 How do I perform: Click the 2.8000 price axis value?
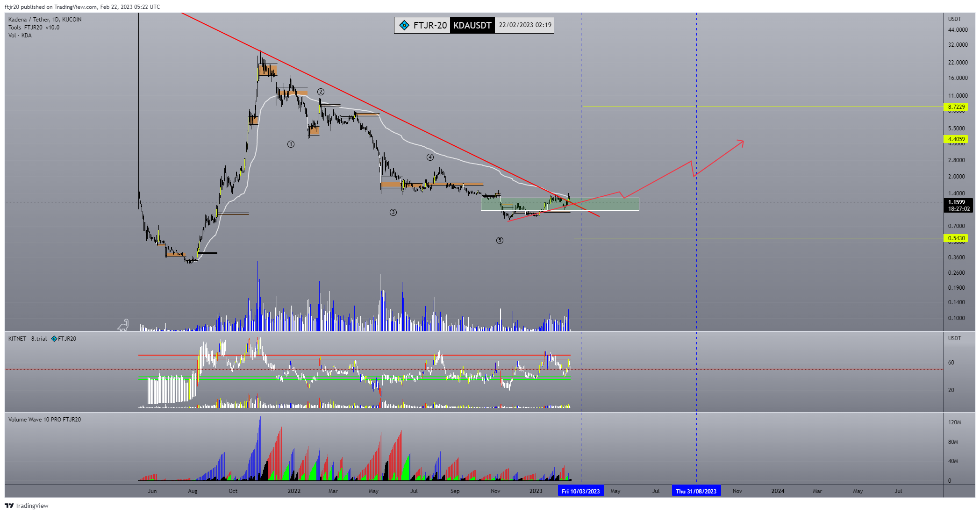956,160
